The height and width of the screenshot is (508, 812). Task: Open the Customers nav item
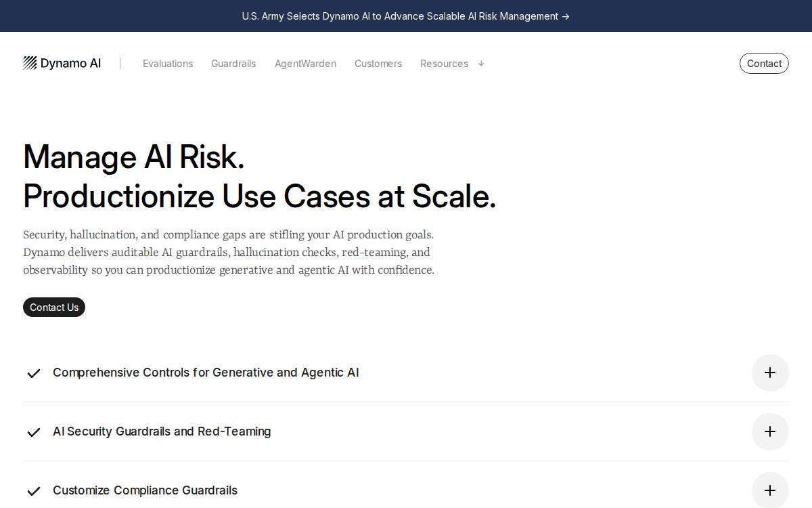click(378, 64)
